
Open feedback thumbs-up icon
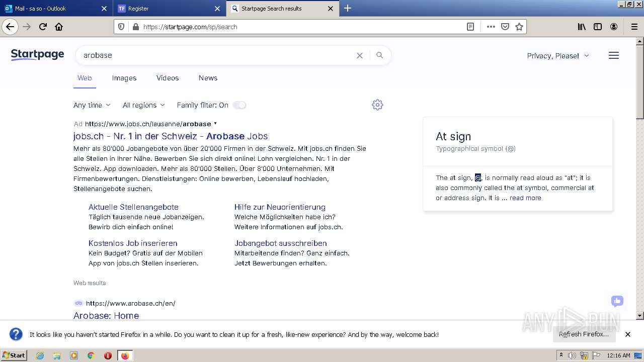617,301
